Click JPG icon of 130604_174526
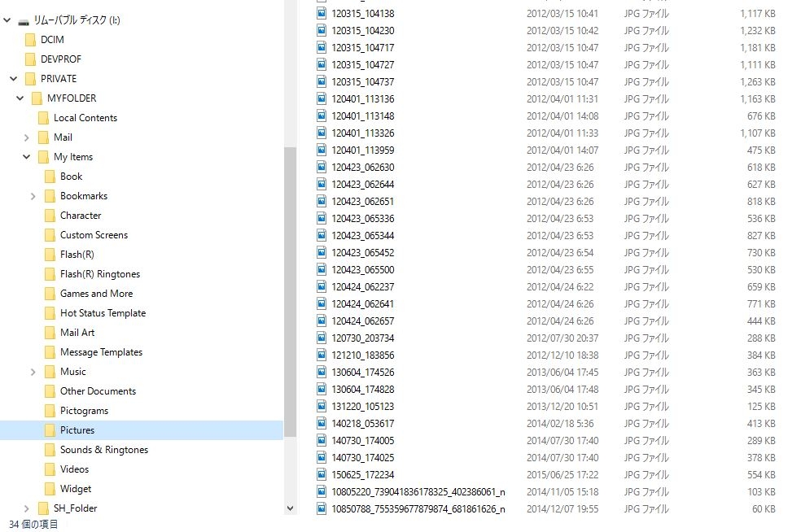Image resolution: width=801 pixels, height=532 pixels. [x=322, y=372]
